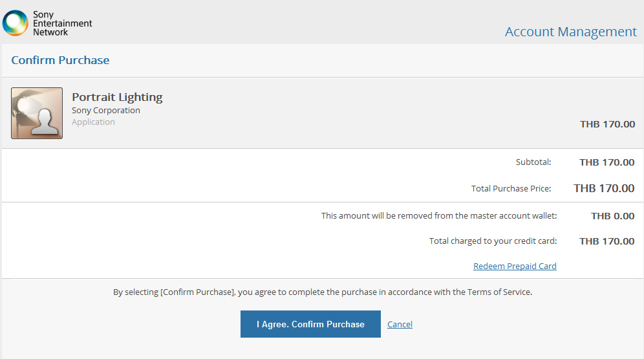The image size is (644, 359).
Task: Click the Portrait Lighting app thumbnail
Action: pyautogui.click(x=37, y=113)
